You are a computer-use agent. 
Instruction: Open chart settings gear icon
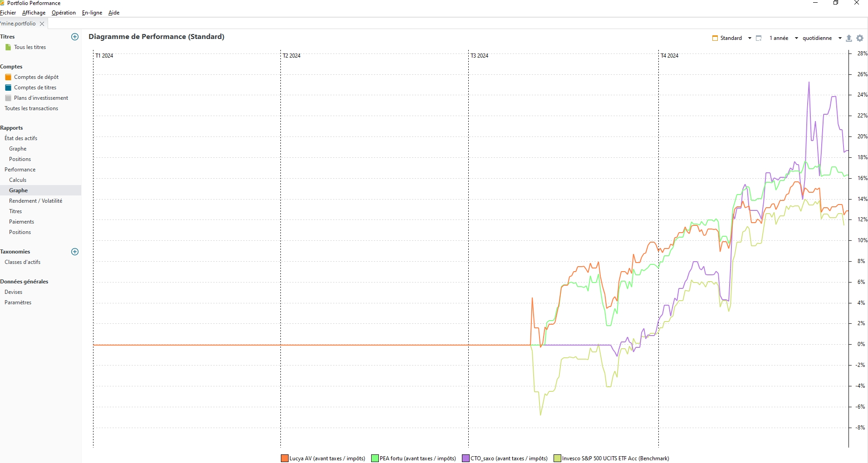[860, 38]
